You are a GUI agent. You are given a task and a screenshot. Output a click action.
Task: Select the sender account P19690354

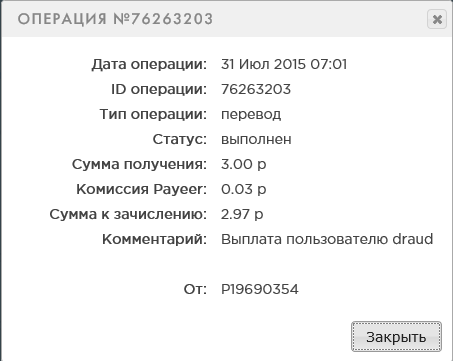pyautogui.click(x=260, y=289)
